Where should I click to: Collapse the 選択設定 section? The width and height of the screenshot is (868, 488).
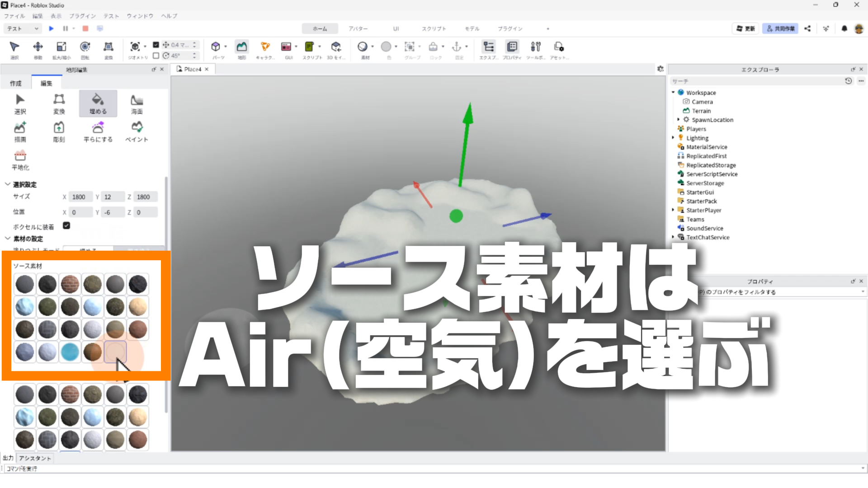click(8, 184)
